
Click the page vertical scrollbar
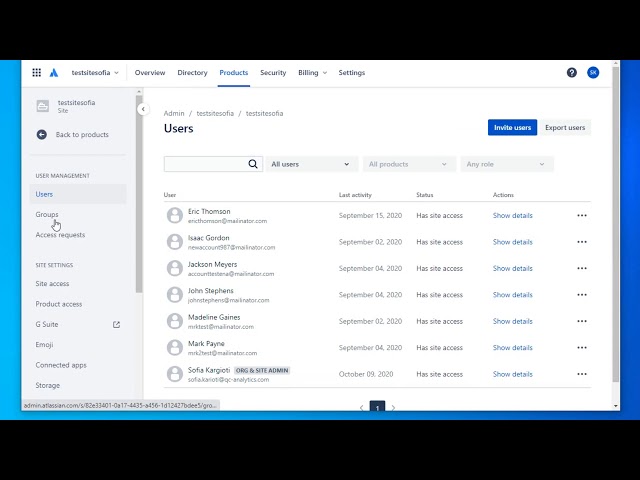click(616, 224)
